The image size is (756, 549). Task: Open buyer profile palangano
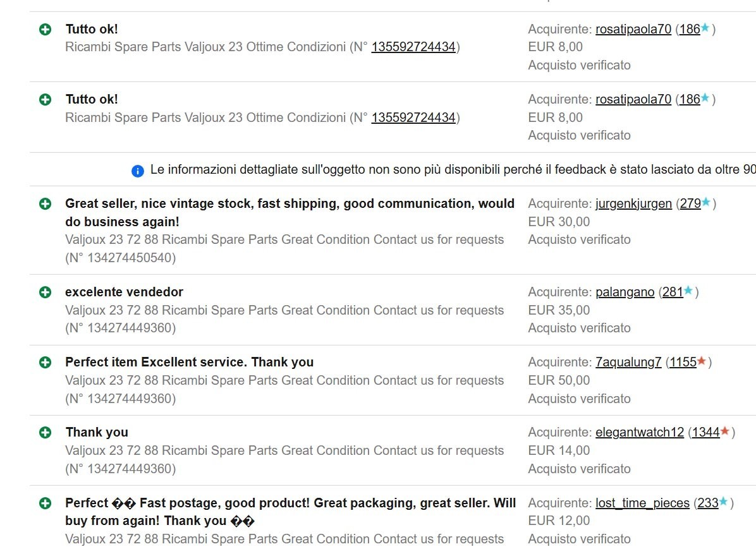[x=625, y=292]
